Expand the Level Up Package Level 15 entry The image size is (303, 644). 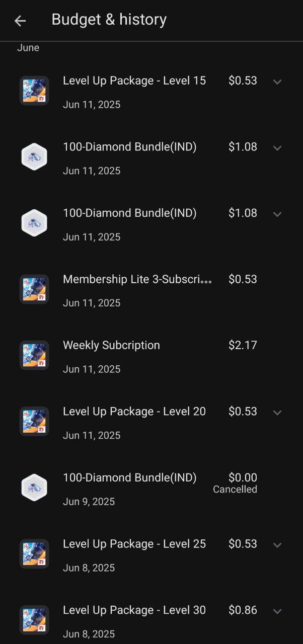(x=277, y=82)
